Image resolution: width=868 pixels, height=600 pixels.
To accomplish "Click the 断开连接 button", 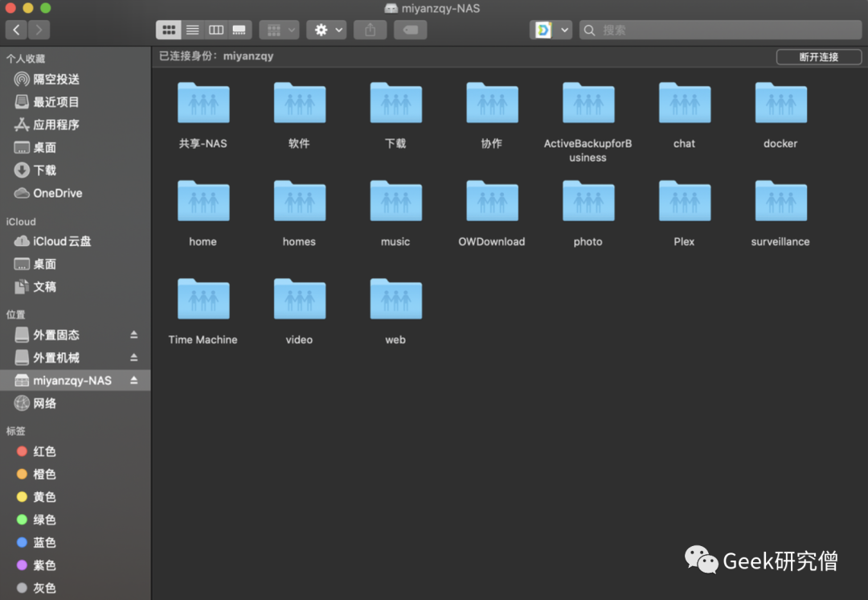I will (818, 57).
